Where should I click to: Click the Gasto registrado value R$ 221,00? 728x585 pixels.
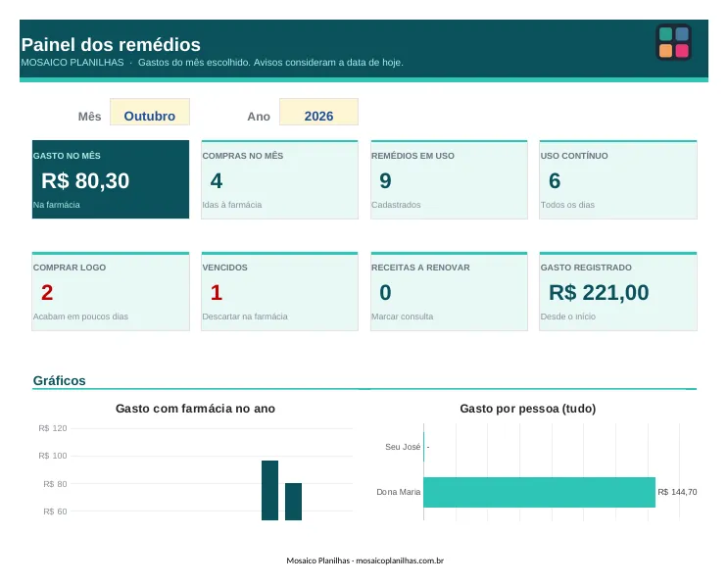click(599, 292)
